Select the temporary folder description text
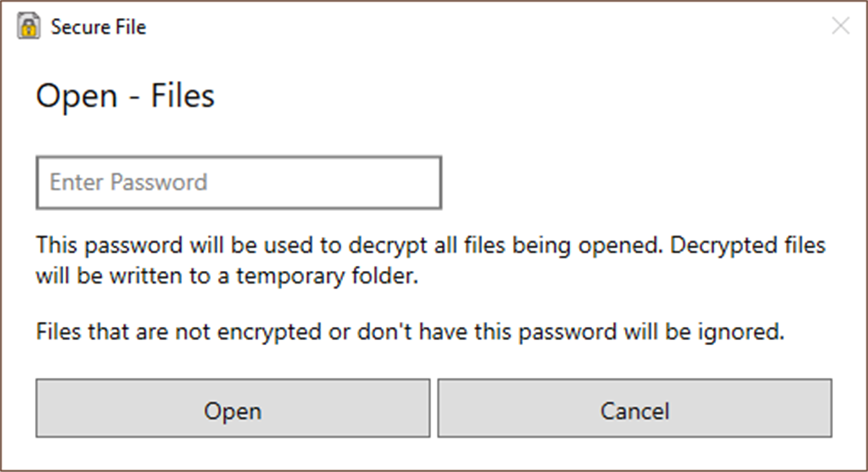Viewport: 868px width, 472px height. [x=431, y=260]
